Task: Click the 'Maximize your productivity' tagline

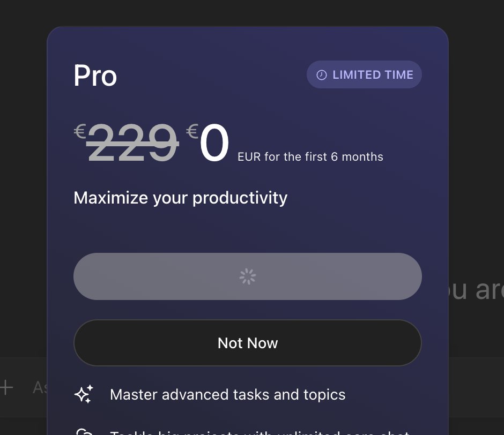Action: [180, 198]
